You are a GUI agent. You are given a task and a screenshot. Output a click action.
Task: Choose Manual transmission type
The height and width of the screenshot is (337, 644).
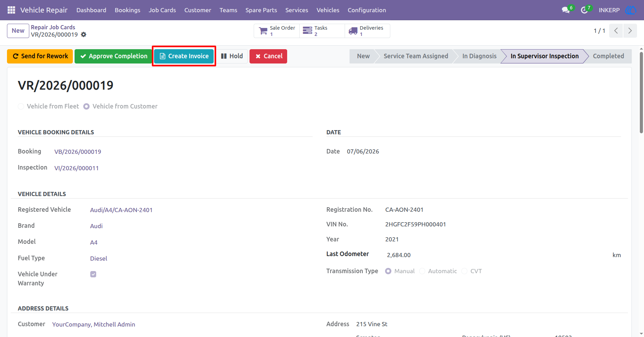click(388, 271)
